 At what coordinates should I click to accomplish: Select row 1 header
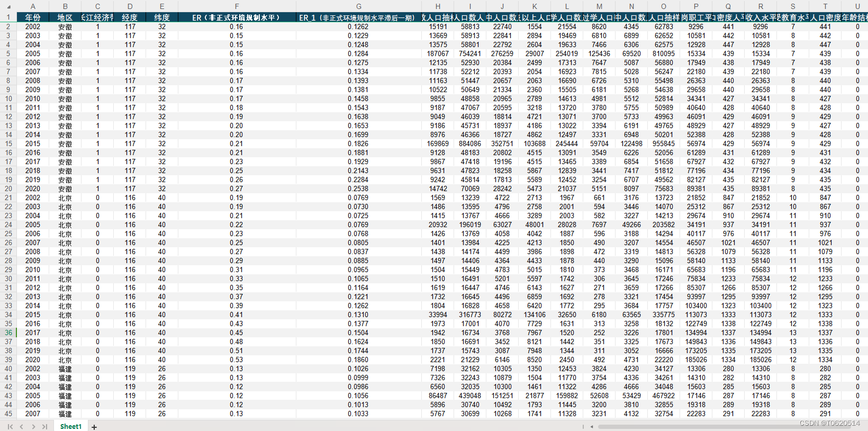click(8, 17)
